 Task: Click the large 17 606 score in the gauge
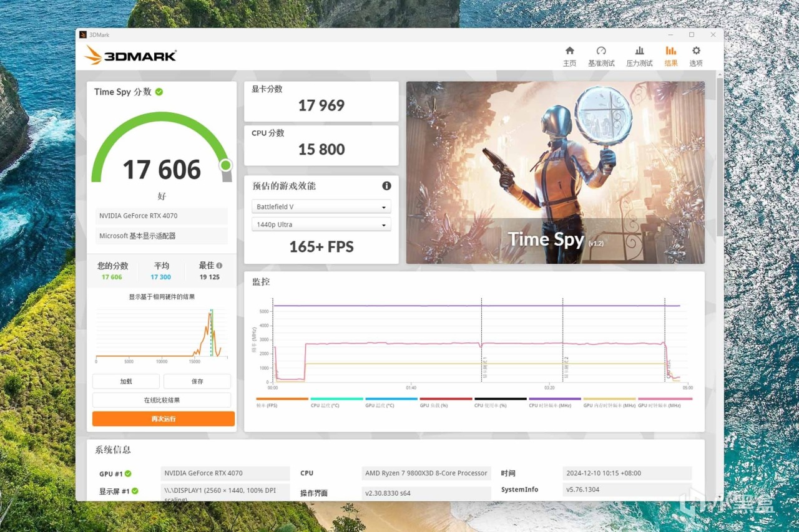pos(162,170)
